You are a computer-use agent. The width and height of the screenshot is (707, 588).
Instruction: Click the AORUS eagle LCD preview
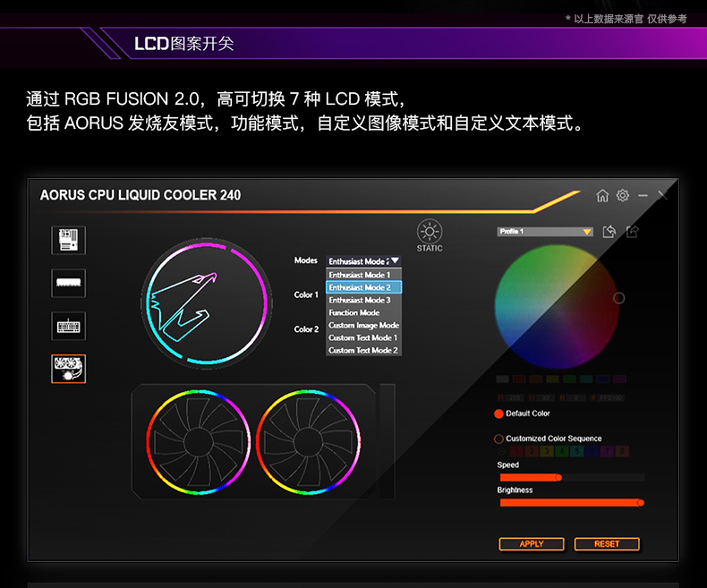tap(207, 304)
